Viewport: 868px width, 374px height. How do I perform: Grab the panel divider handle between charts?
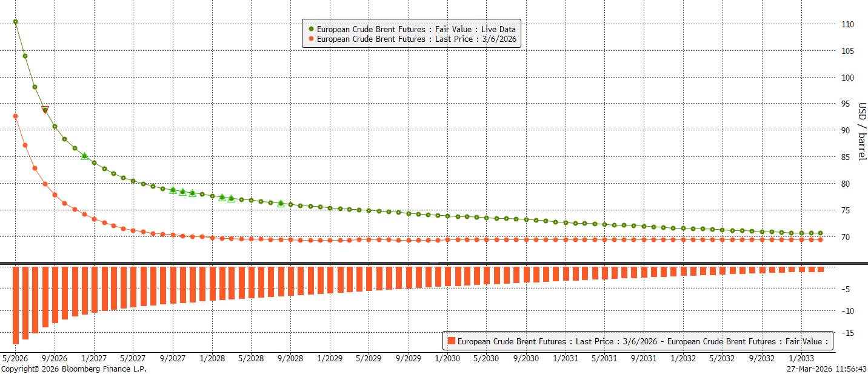pyautogui.click(x=434, y=263)
